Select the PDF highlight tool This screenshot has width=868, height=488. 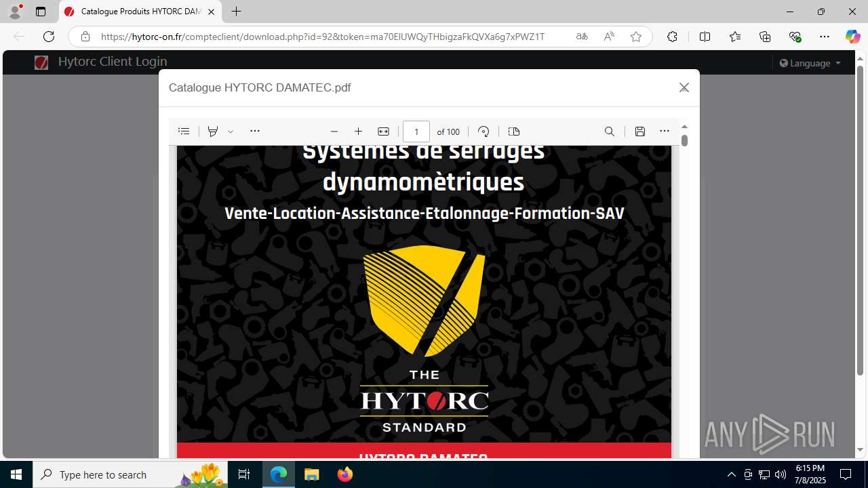pos(213,131)
